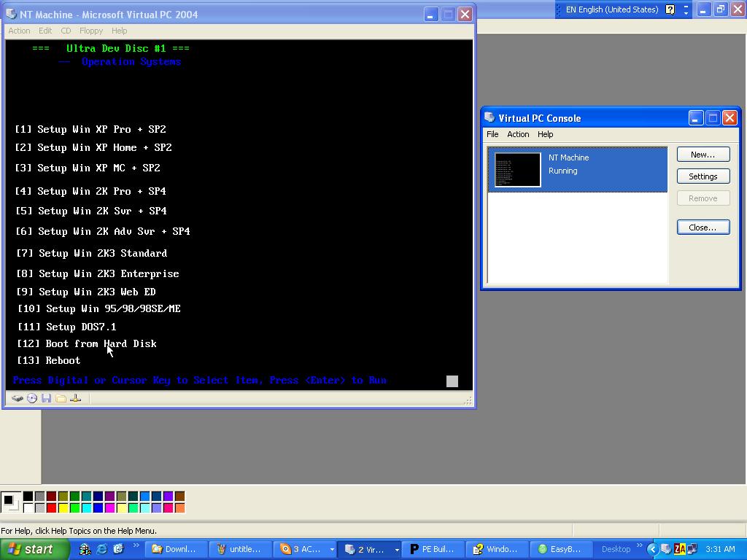Switch to the untitle... Paint taskbar button

241,549
